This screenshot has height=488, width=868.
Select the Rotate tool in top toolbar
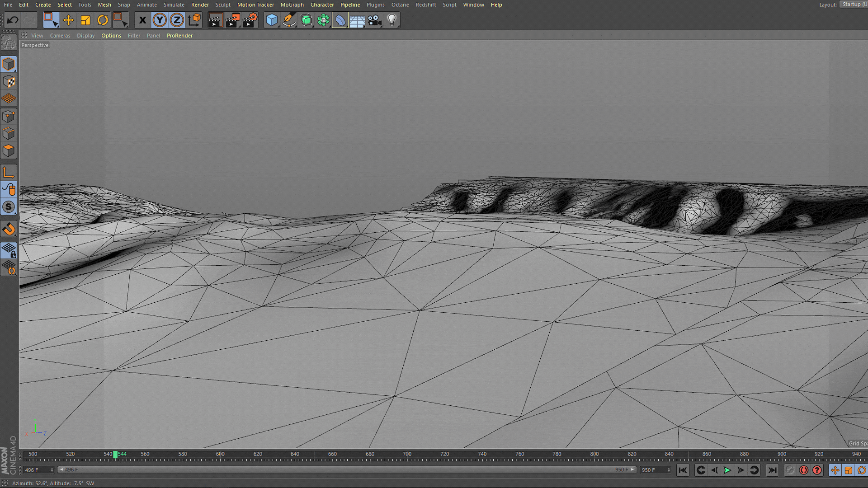point(103,20)
